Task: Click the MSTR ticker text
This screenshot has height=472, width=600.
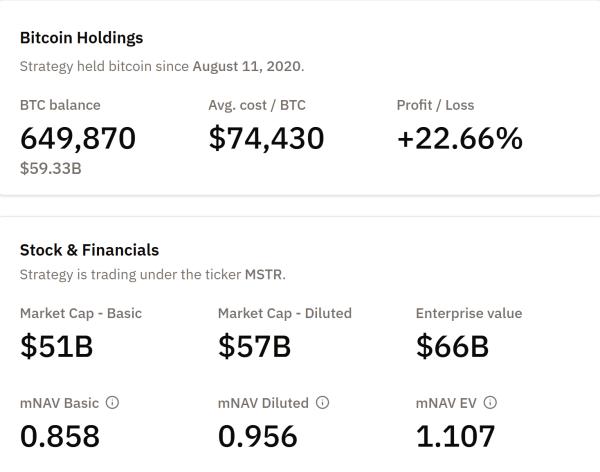Action: tap(264, 274)
